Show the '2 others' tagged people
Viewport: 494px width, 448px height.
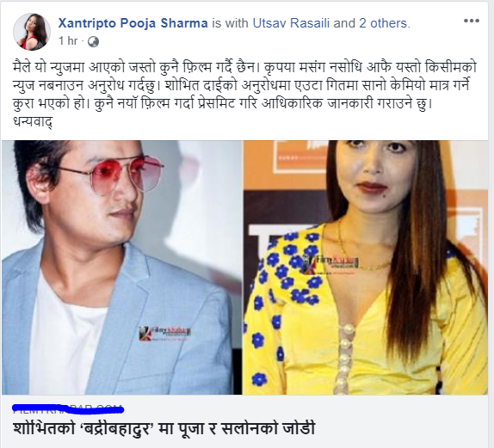click(x=383, y=23)
